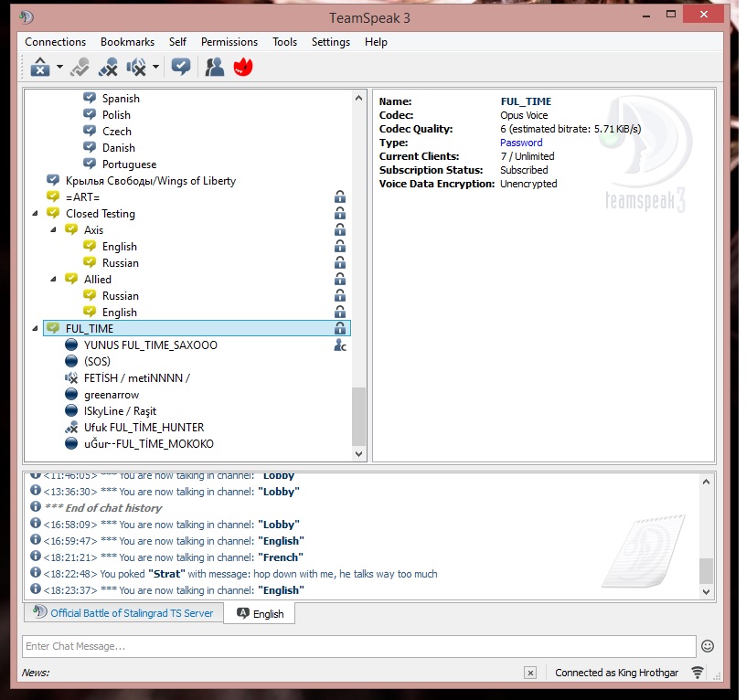The image size is (746, 700).
Task: Click the Spanish channel icon
Action: pos(90,99)
